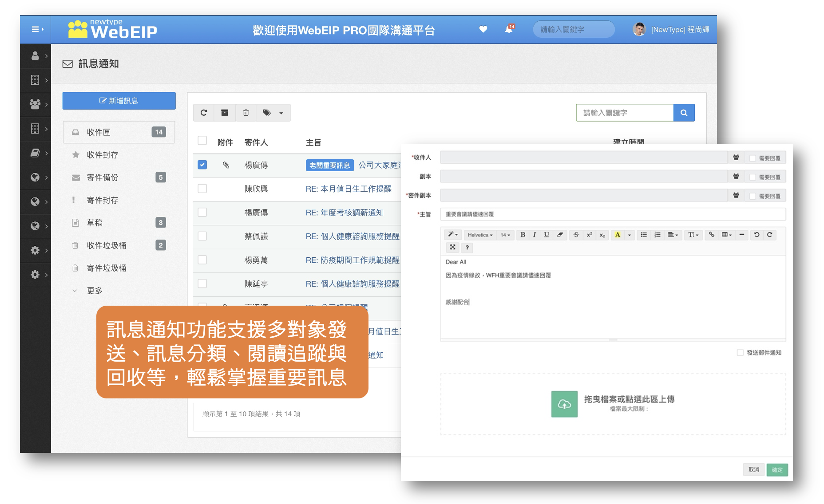Redo last edit in editor
Image resolution: width=824 pixels, height=504 pixels.
(x=770, y=235)
